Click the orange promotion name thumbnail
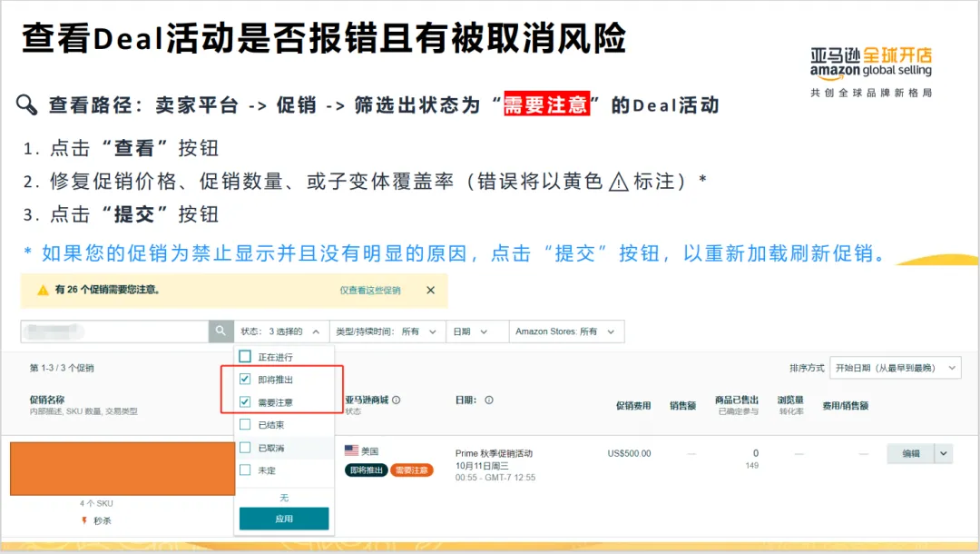980x554 pixels. pos(122,469)
